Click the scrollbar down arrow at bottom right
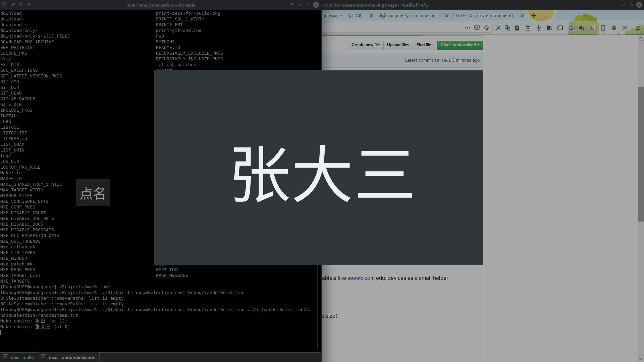Screen dimensions: 644x362 (x=641, y=358)
